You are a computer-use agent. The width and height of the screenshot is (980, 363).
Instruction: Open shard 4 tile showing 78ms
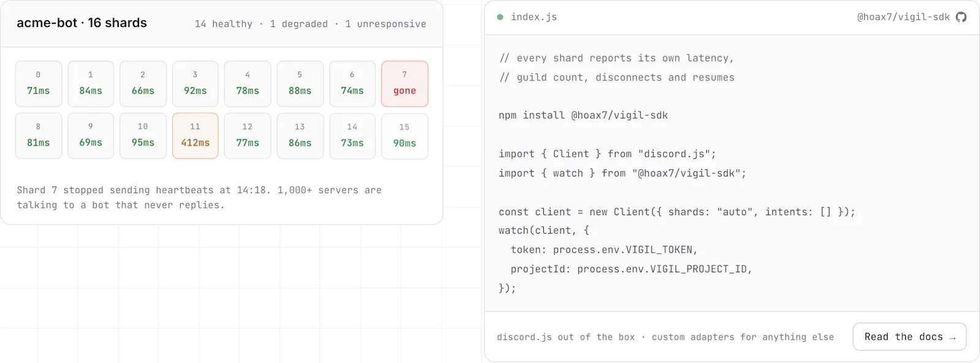247,84
